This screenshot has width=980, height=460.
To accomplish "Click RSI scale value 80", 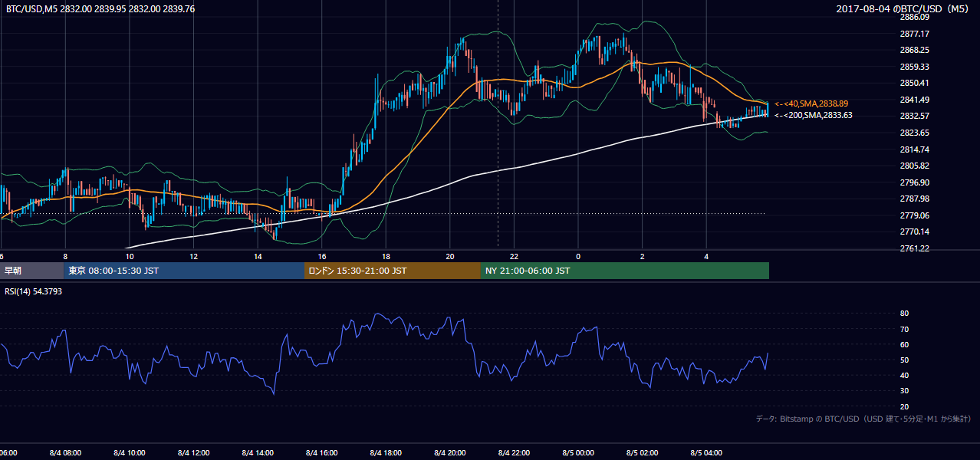I will pos(904,314).
